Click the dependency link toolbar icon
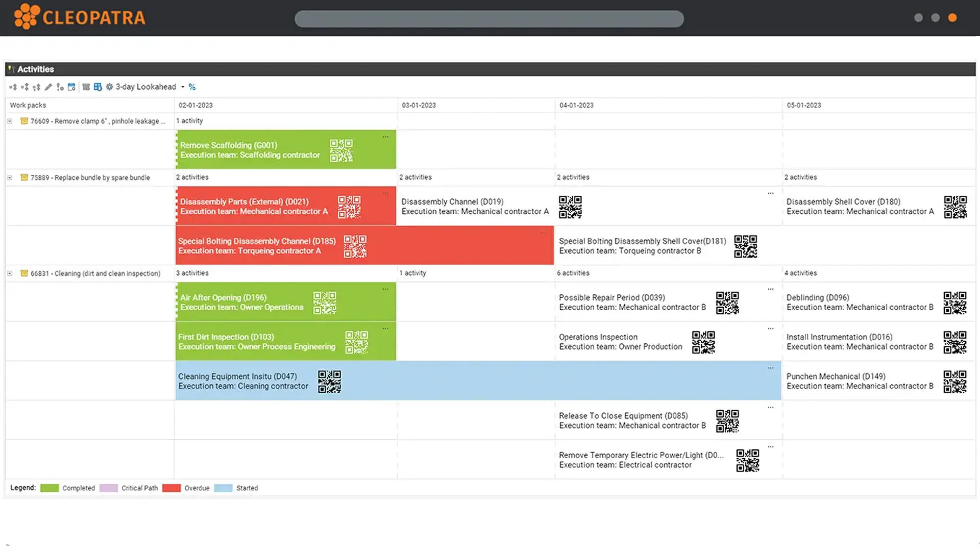This screenshot has height=551, width=980. (x=60, y=87)
